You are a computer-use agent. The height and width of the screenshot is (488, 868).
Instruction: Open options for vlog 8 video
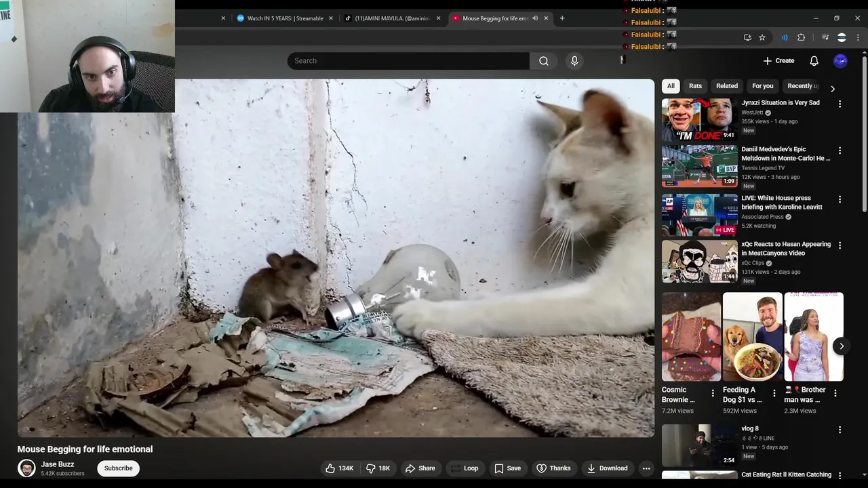[840, 430]
